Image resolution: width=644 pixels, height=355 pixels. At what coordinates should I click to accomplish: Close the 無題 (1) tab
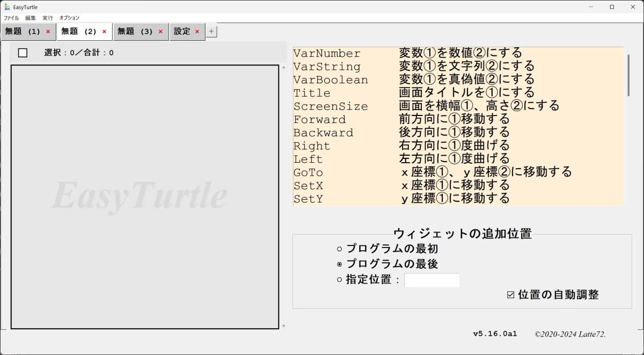tap(48, 32)
